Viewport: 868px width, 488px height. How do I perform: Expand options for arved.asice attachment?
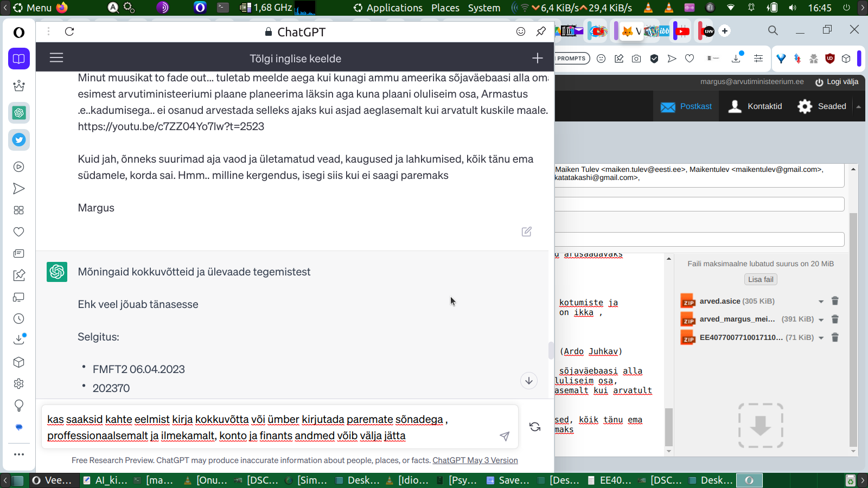[821, 301]
